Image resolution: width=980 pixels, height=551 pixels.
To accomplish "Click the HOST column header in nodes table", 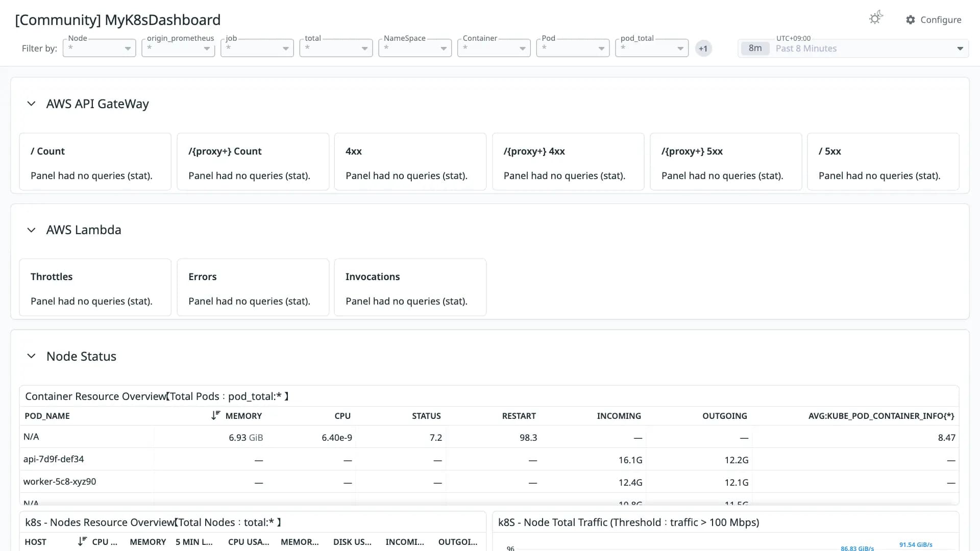I will pyautogui.click(x=35, y=542).
